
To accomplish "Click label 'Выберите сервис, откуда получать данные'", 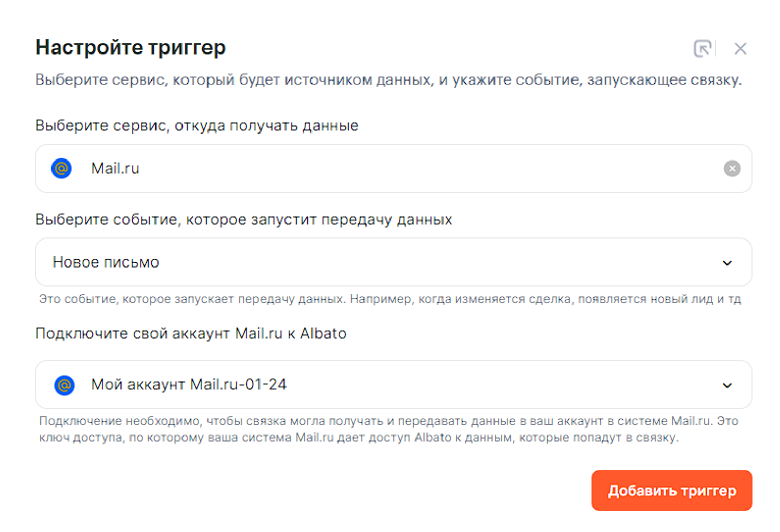I will point(197,125).
